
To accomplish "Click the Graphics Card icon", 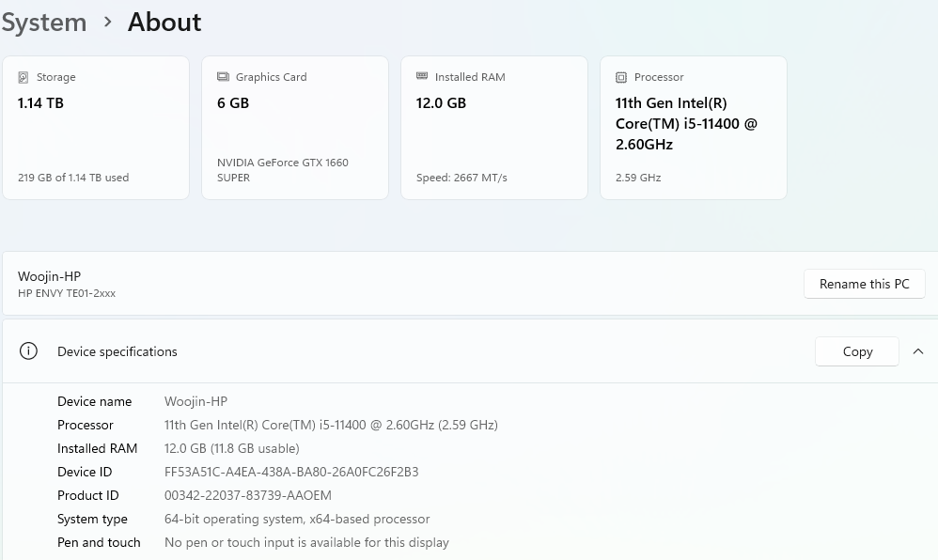I will point(223,77).
